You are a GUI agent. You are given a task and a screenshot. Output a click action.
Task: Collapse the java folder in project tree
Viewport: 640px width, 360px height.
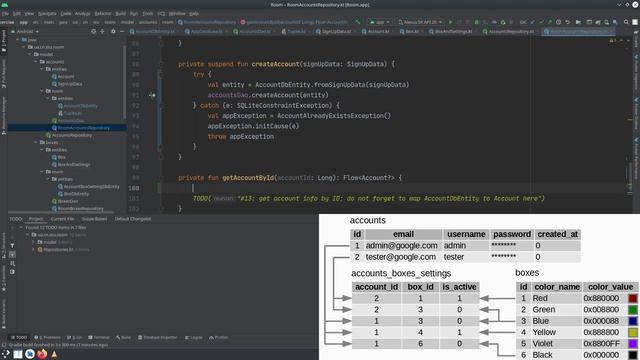18,40
